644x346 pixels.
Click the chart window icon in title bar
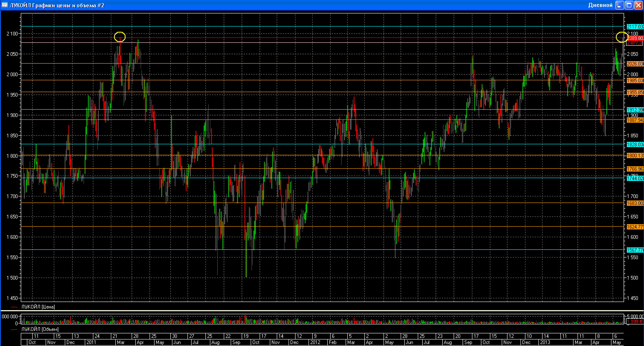click(5, 5)
